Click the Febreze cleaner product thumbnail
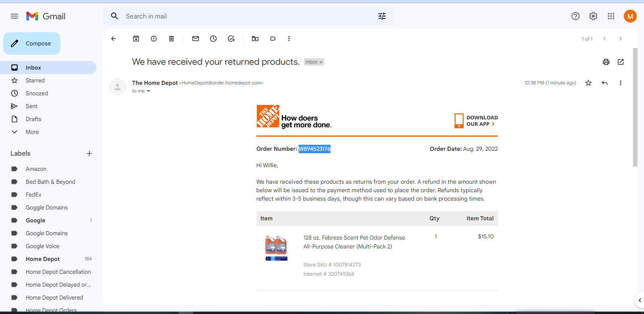 [x=276, y=248]
